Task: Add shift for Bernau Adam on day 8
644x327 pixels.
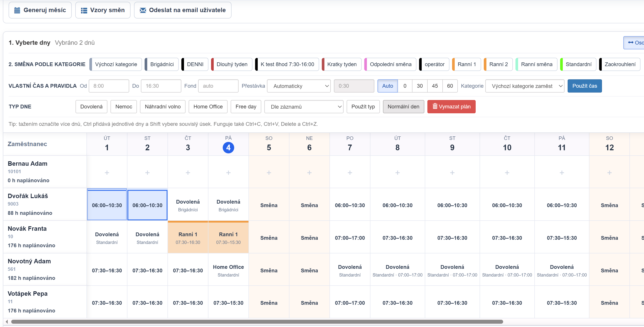Action: pos(397,173)
